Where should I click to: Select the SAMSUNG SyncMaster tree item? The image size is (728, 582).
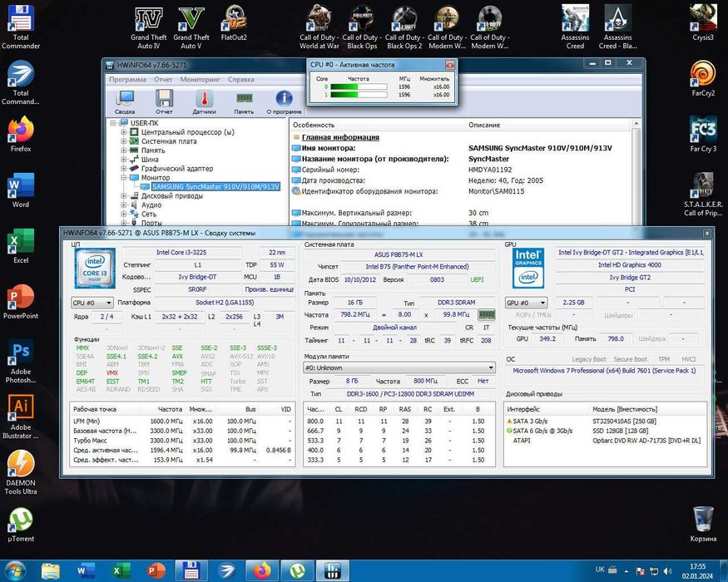pyautogui.click(x=215, y=186)
